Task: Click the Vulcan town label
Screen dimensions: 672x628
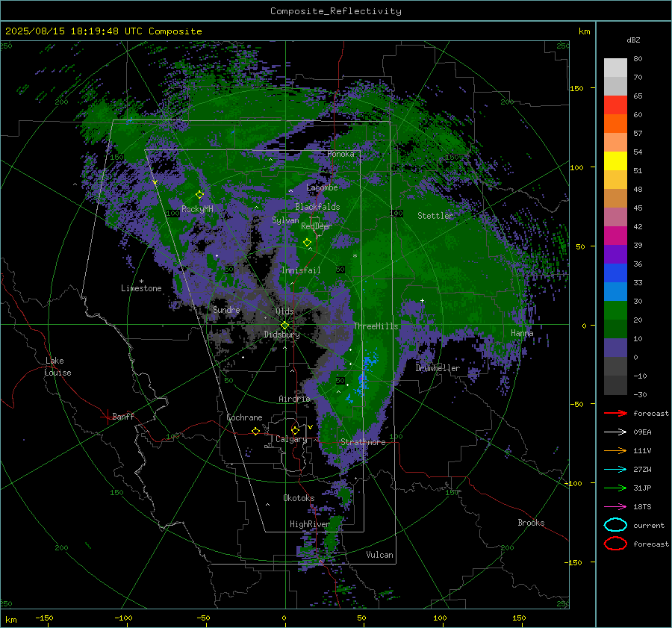Action: 380,555
